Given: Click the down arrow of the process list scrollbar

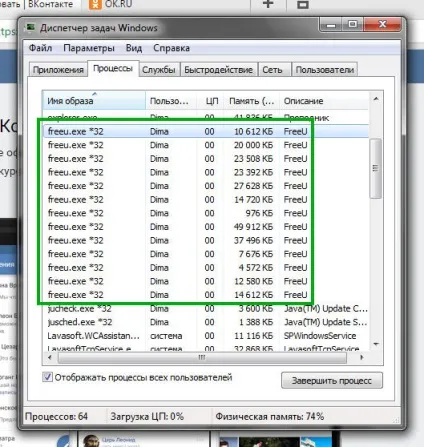Looking at the screenshot, I should [x=376, y=344].
